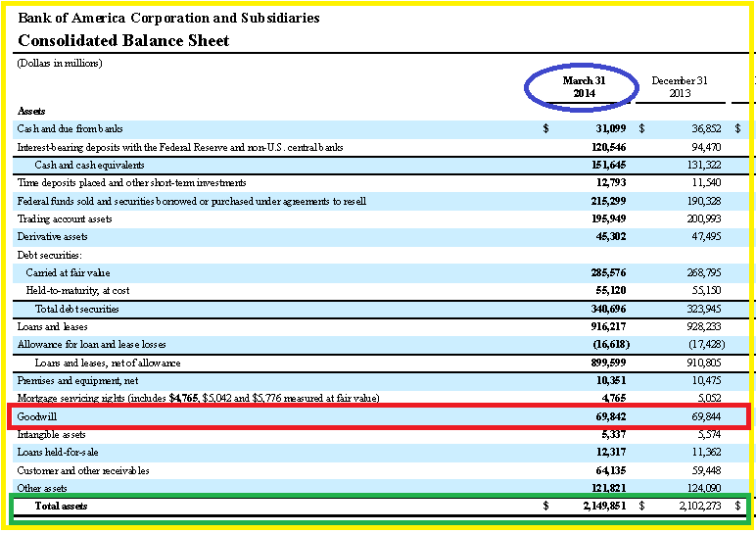Select the Goodwill value 69,844
Image resolution: width=756 pixels, height=533 pixels.
click(706, 416)
